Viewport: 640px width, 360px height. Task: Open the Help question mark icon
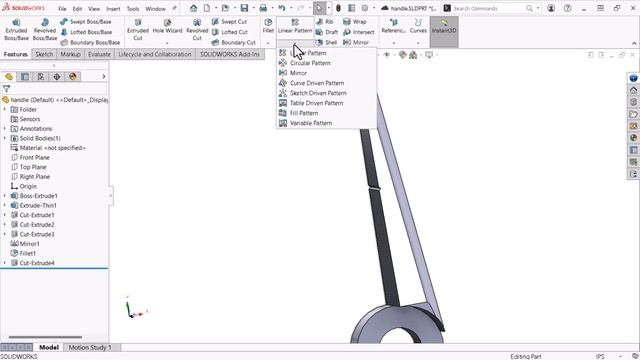click(567, 8)
